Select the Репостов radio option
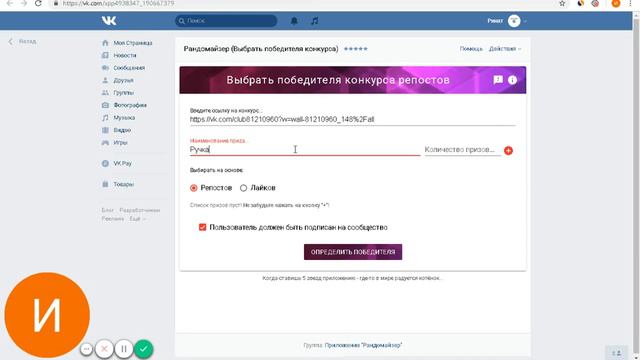This screenshot has height=360, width=640. click(x=193, y=188)
